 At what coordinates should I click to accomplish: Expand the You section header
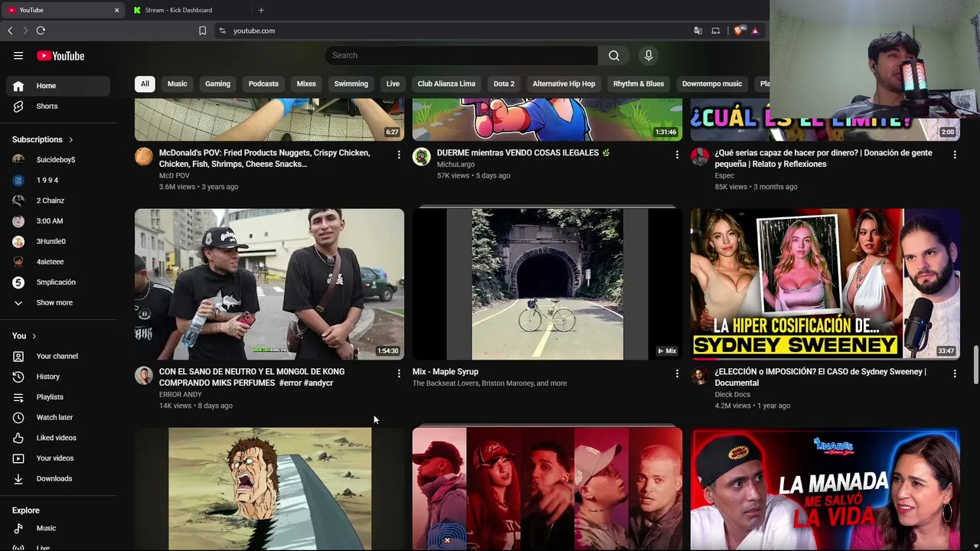point(24,336)
